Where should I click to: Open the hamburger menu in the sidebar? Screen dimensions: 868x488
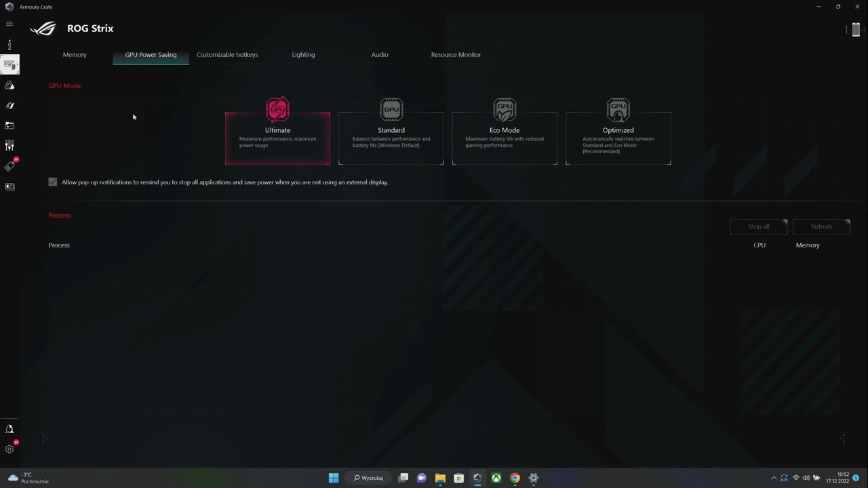pos(9,24)
